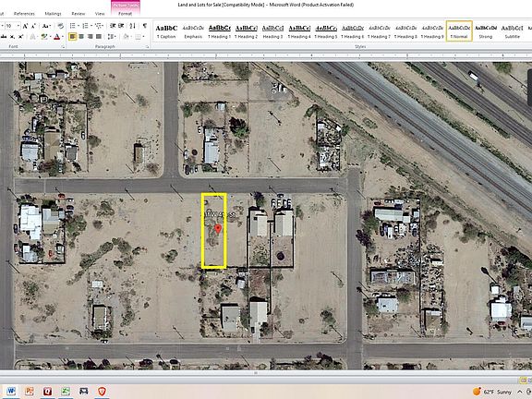Click the Numbering list icon
This screenshot has width=532, height=399.
point(85,26)
